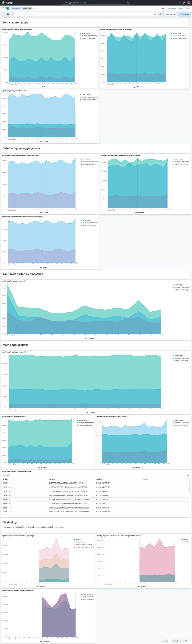This screenshot has height=644, width=192.
Task: Toggle esql/shard partitioning in sort_by_timestamp legend
Action: [x=182, y=287]
